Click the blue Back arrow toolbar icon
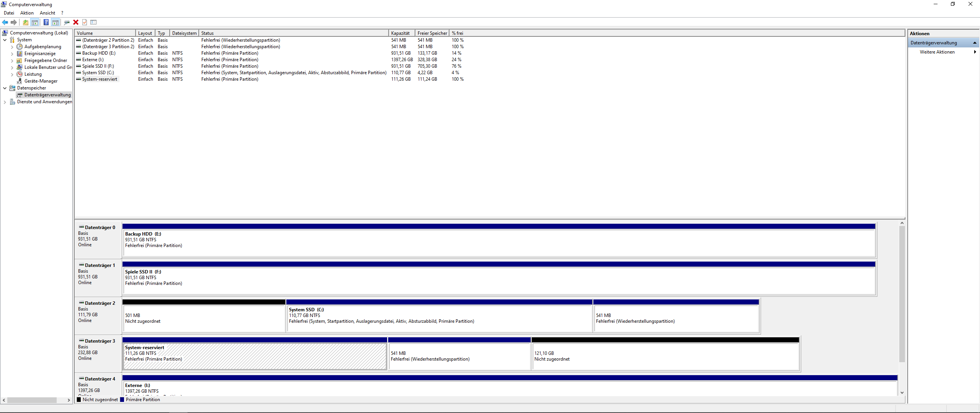The height and width of the screenshot is (413, 980). coord(5,22)
